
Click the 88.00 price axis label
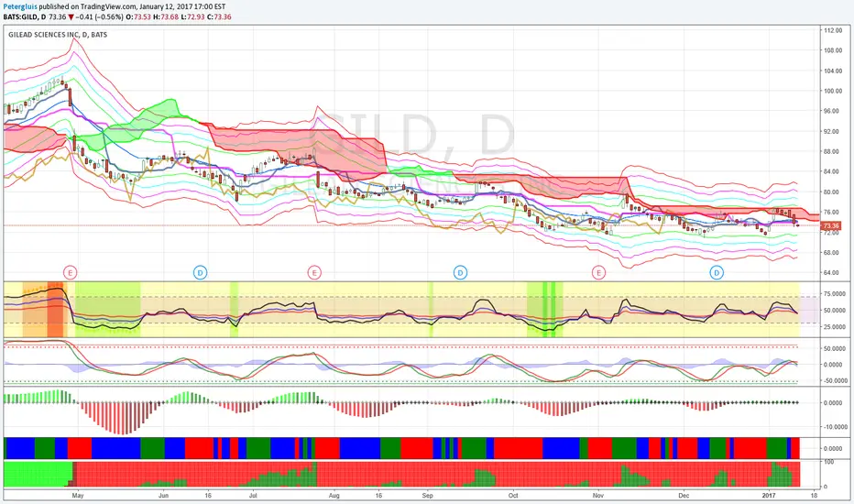tap(833, 151)
